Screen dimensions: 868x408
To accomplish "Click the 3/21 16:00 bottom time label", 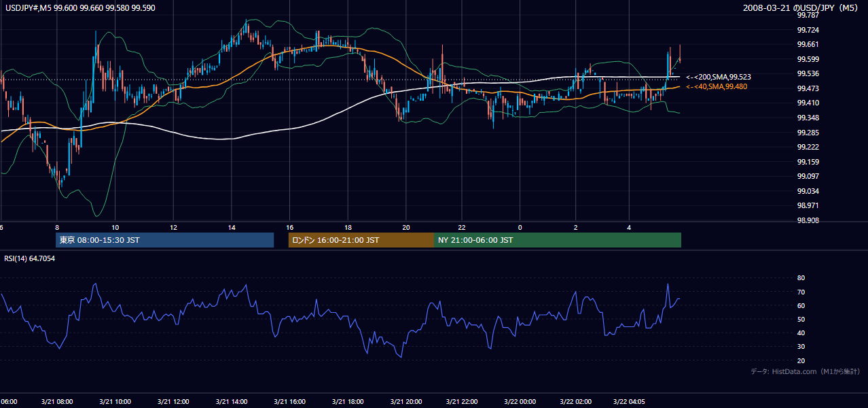I will [289, 402].
